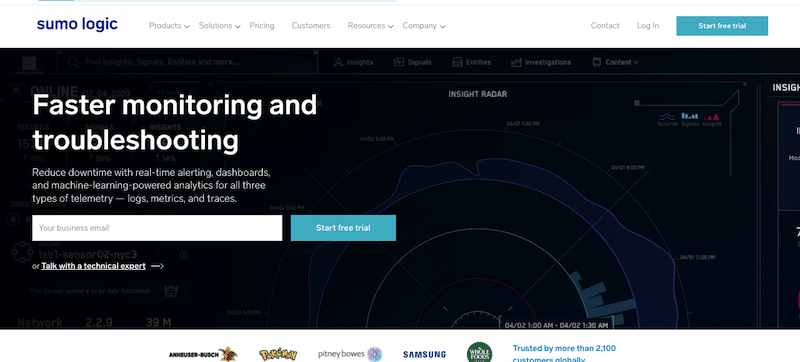Expand the Resources dropdown

point(370,25)
